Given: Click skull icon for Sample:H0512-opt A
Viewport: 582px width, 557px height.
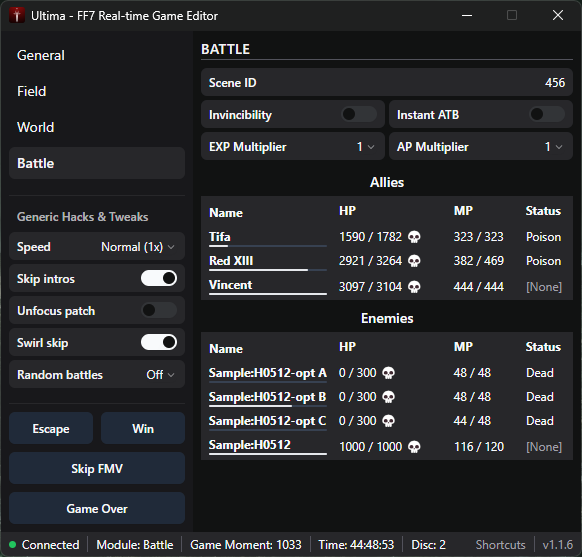Looking at the screenshot, I should point(388,373).
